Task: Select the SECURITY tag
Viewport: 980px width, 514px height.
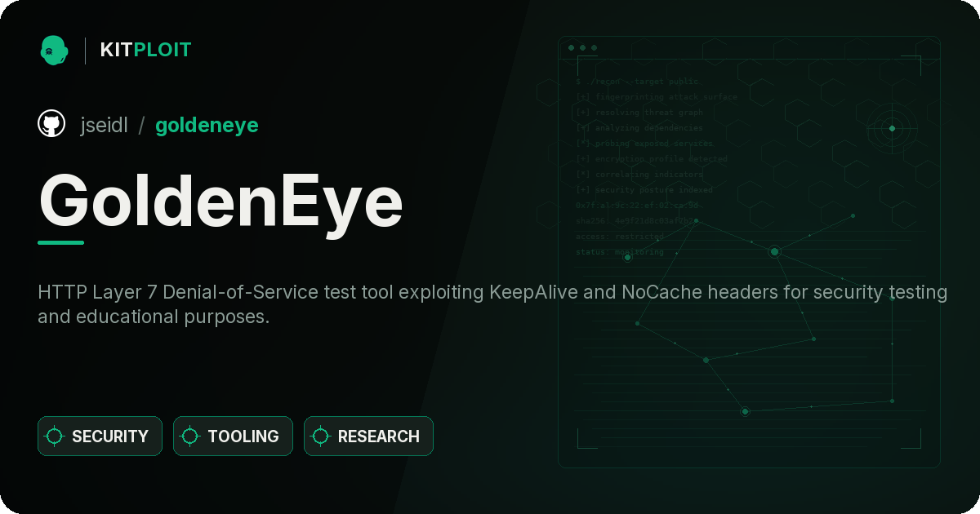Action: pos(100,436)
